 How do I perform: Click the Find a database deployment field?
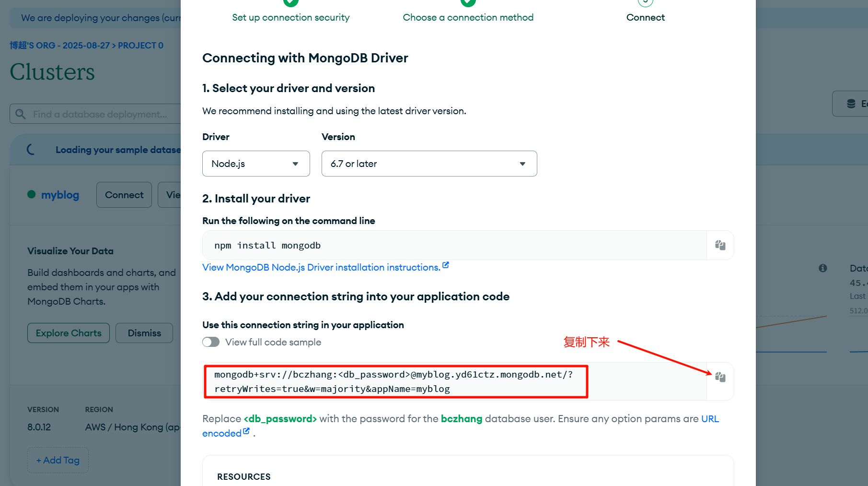tap(101, 114)
